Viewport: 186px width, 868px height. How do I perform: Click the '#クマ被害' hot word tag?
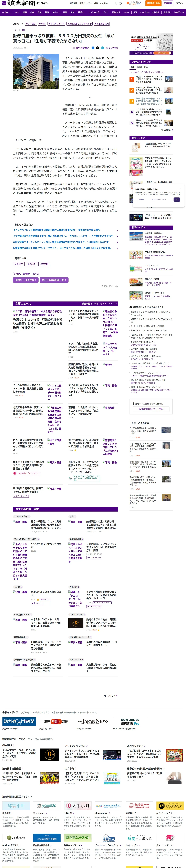[x=31, y=24]
